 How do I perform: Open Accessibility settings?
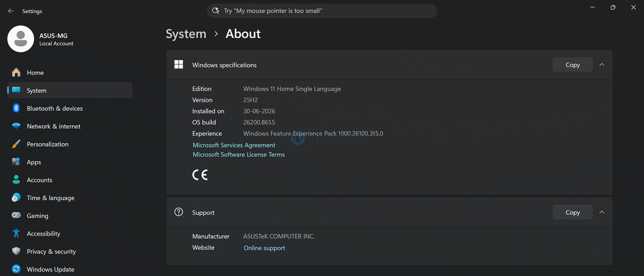[70, 234]
